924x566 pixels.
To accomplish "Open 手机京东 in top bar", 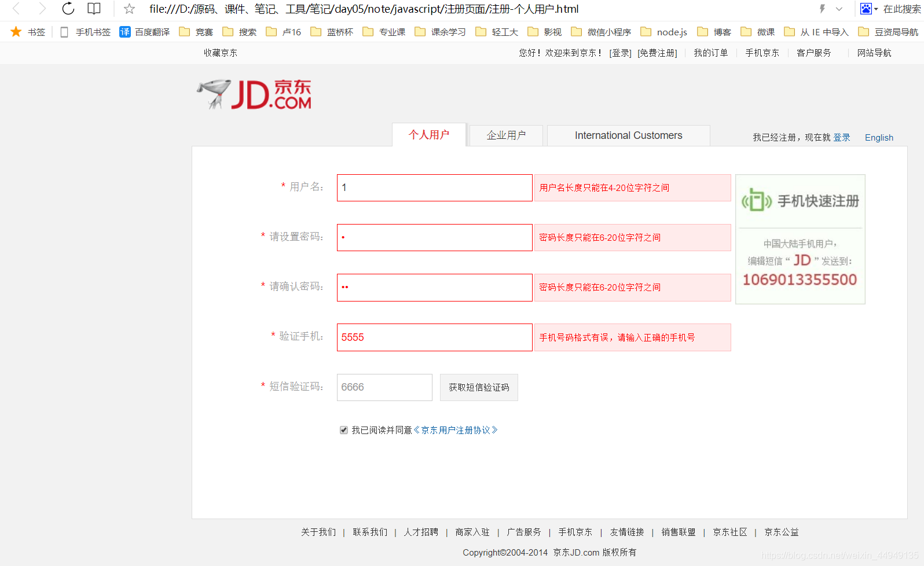I will (762, 53).
